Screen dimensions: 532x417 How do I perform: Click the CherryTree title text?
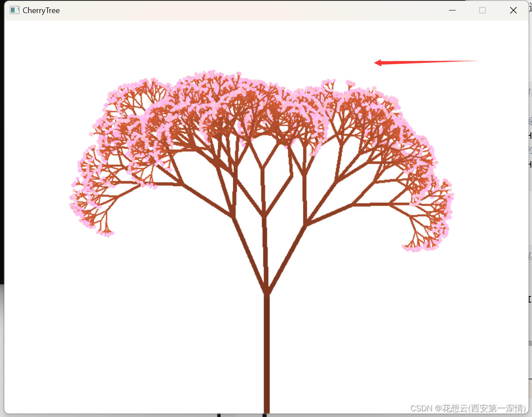41,10
